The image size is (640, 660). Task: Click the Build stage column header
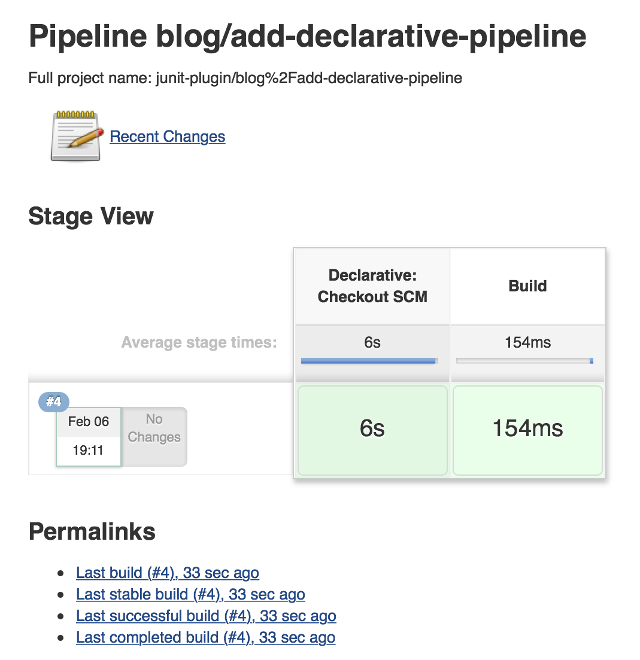pos(527,286)
